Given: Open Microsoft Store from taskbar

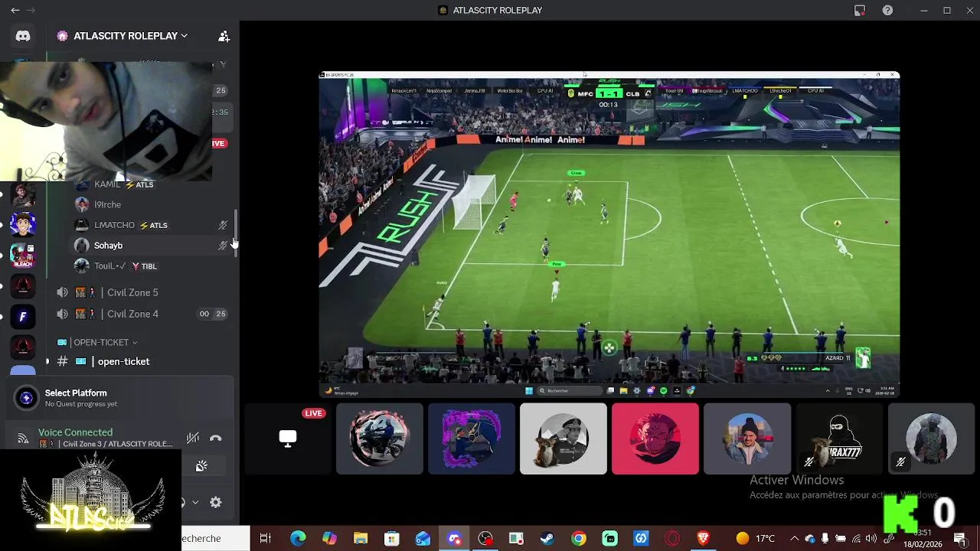Looking at the screenshot, I should [x=392, y=539].
